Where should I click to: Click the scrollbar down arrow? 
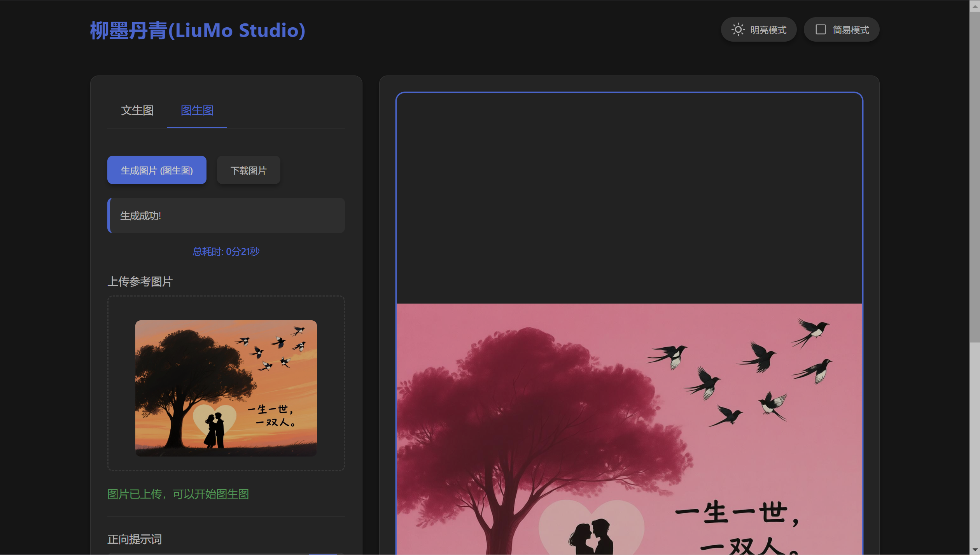click(x=975, y=550)
